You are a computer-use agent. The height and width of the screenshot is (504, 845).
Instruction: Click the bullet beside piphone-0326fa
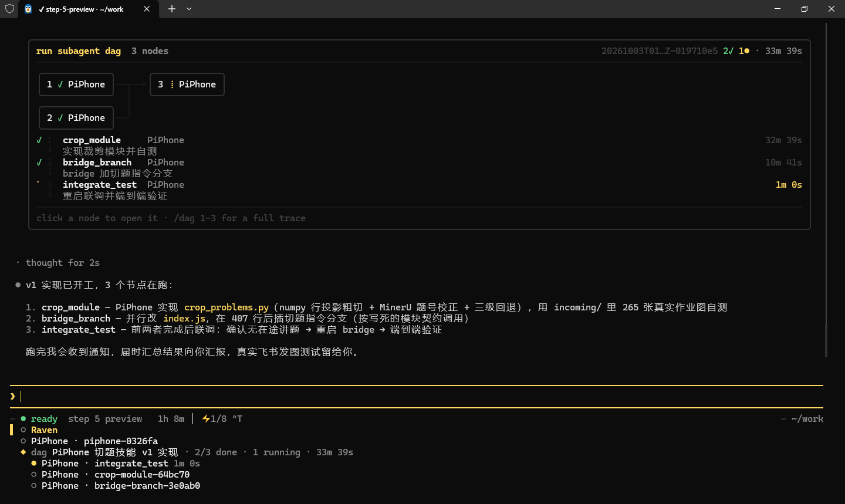click(23, 441)
